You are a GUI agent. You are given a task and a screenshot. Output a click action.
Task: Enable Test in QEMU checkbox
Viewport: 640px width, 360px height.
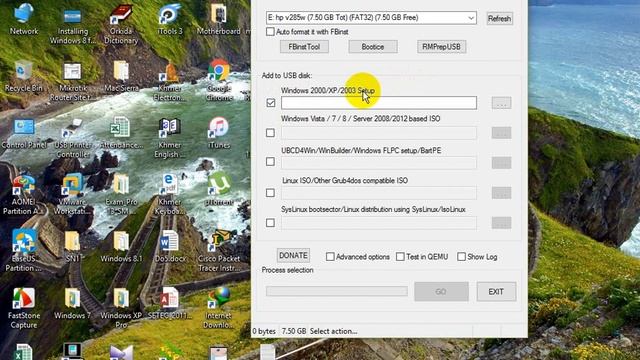[x=400, y=256]
